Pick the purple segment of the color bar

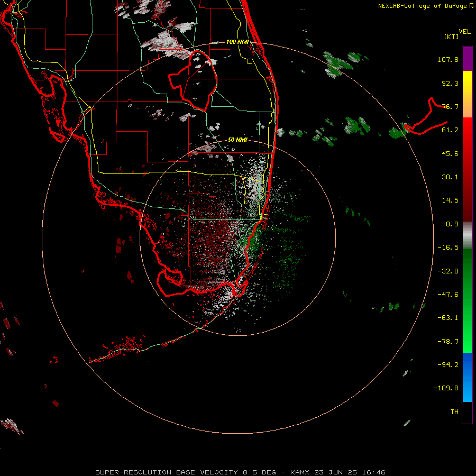tap(467, 59)
